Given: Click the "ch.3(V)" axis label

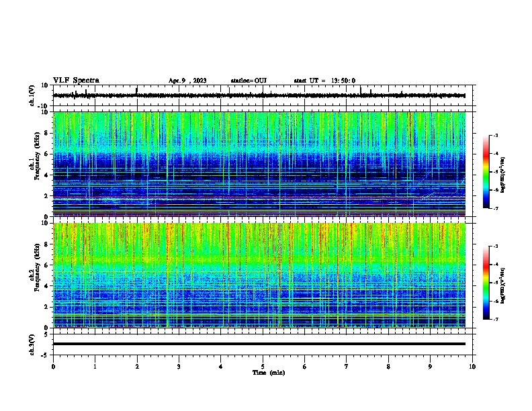Looking at the screenshot, I should pyautogui.click(x=32, y=345).
